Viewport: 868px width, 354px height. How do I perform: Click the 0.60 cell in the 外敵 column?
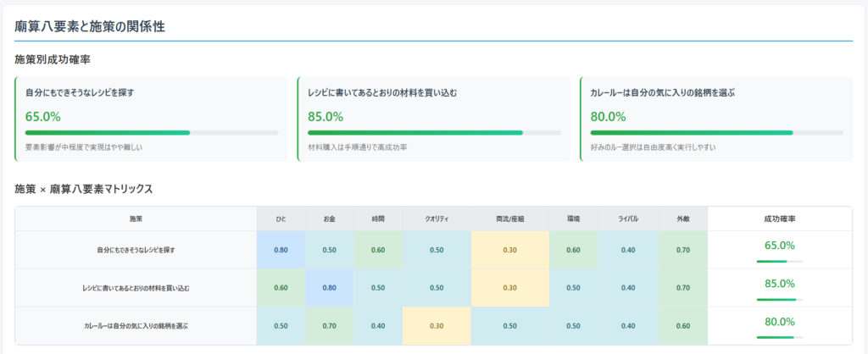coord(682,326)
